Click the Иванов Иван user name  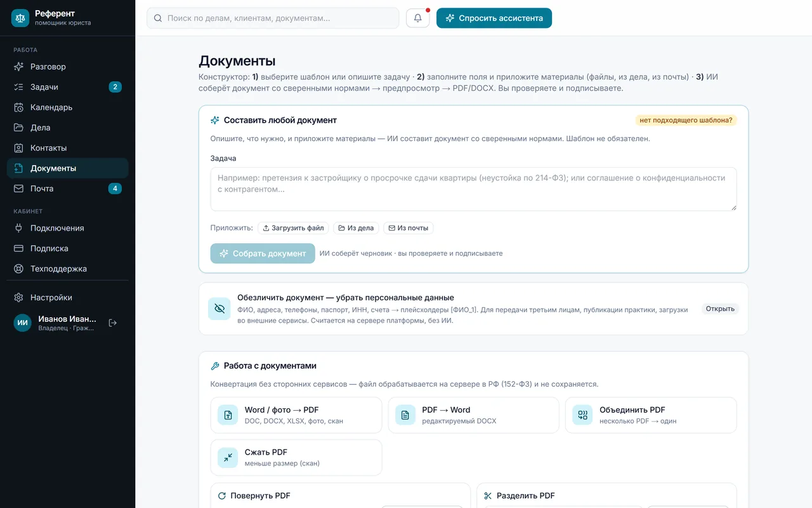pyautogui.click(x=67, y=319)
